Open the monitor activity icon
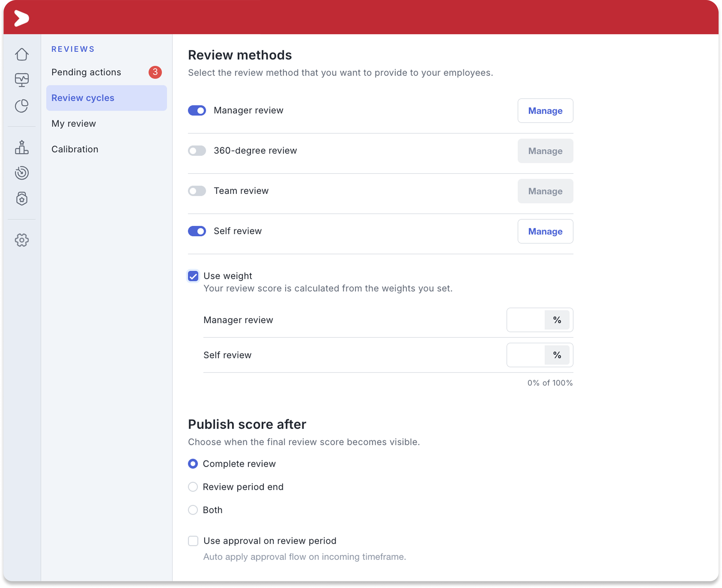 [22, 80]
